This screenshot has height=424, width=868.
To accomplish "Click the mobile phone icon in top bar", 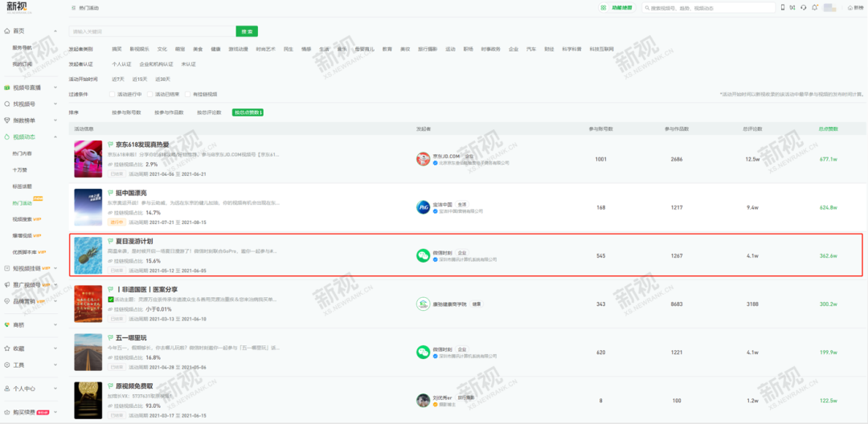I will pyautogui.click(x=782, y=8).
